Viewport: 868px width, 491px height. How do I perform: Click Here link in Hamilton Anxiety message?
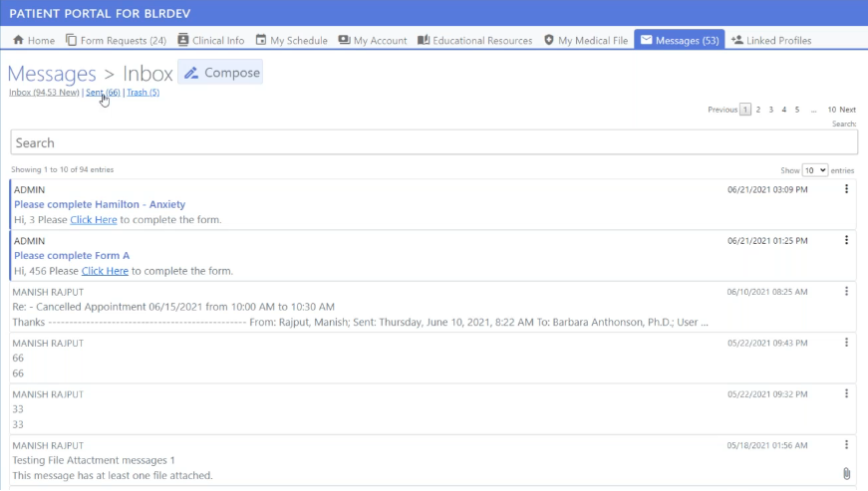pos(93,219)
